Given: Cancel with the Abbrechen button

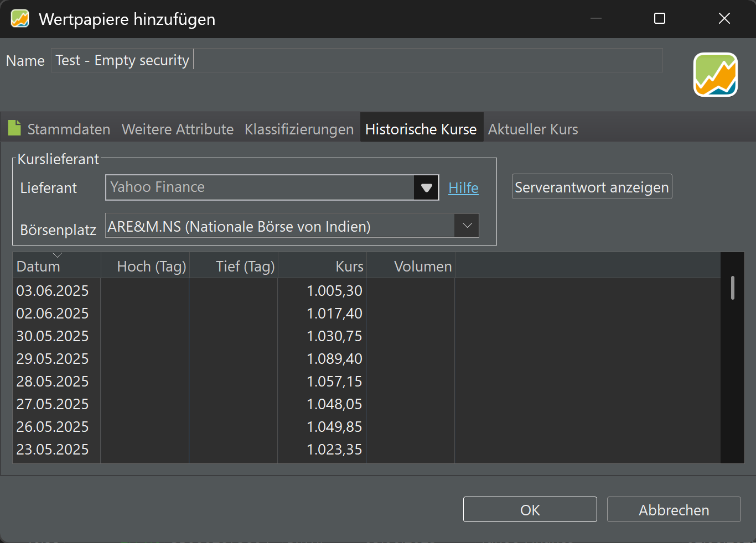Looking at the screenshot, I should coord(674,509).
